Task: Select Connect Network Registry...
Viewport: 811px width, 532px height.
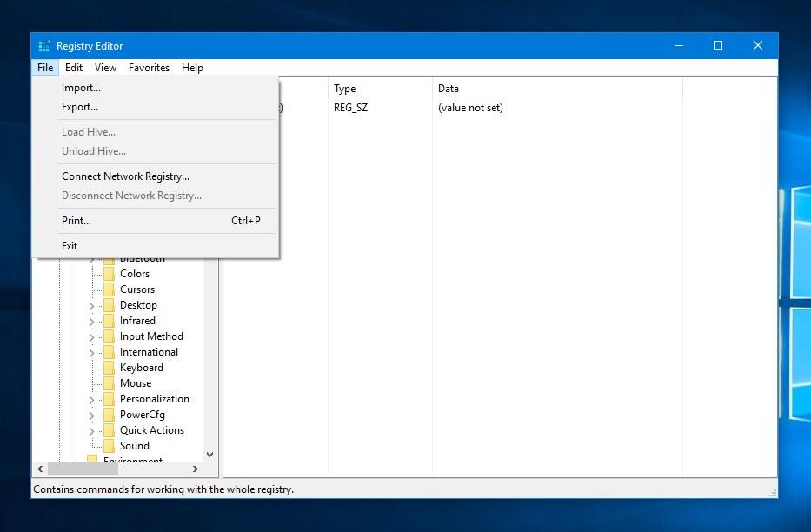Action: click(x=156, y=176)
